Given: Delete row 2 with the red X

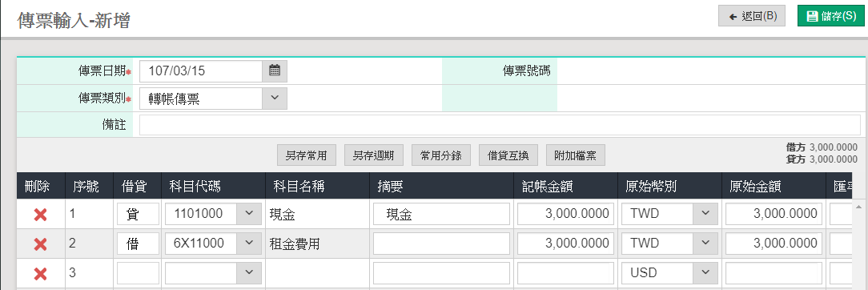Looking at the screenshot, I should (x=40, y=244).
